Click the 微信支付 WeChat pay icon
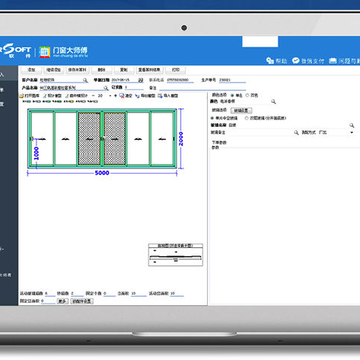 point(296,60)
